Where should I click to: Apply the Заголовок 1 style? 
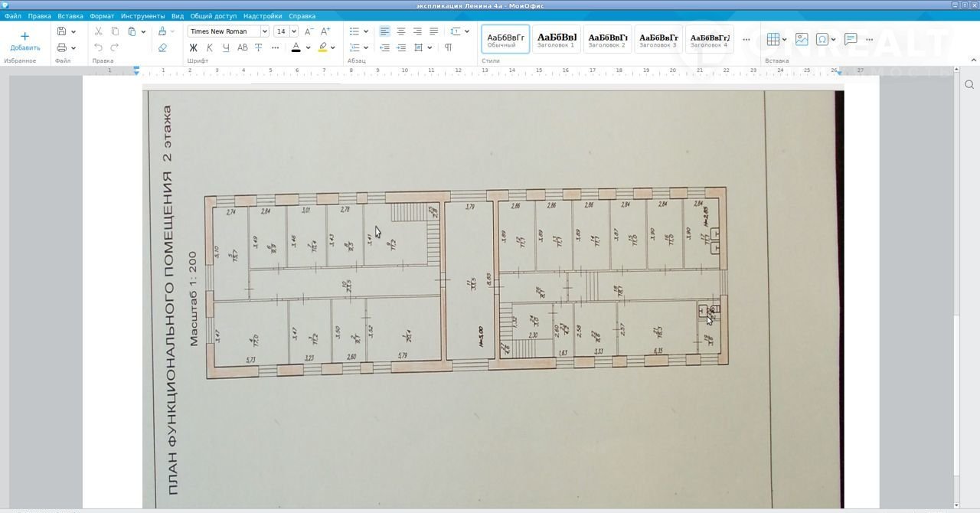(x=556, y=39)
